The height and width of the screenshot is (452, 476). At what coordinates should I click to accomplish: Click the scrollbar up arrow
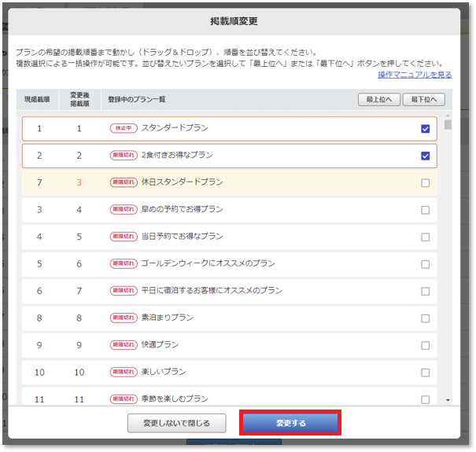tap(448, 115)
